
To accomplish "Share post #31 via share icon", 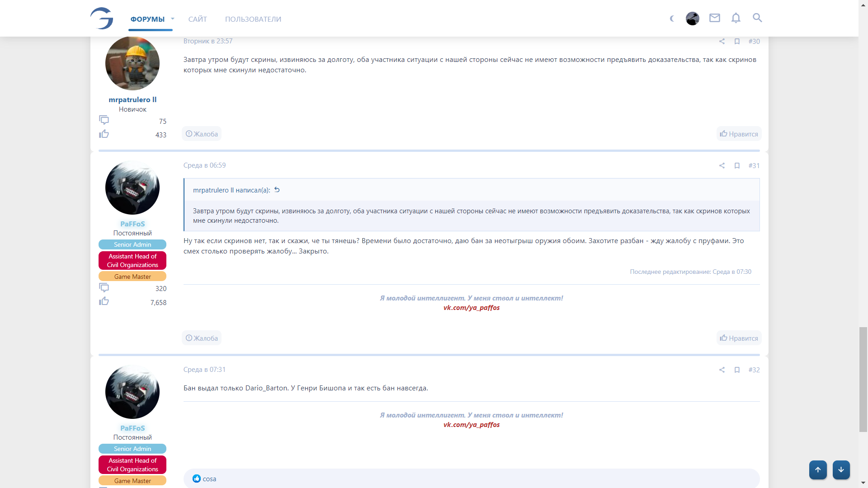I will [722, 166].
